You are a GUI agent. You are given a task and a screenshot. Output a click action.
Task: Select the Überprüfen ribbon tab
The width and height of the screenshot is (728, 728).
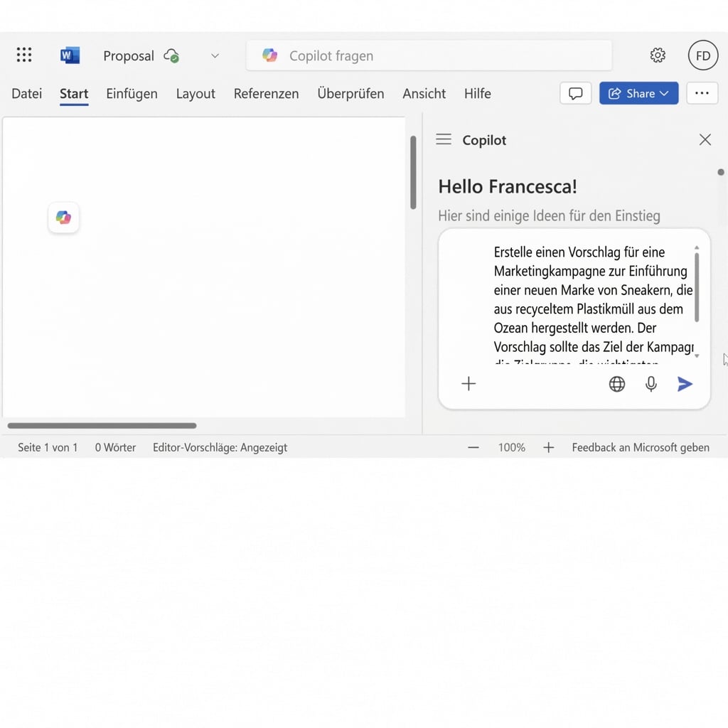(x=350, y=93)
